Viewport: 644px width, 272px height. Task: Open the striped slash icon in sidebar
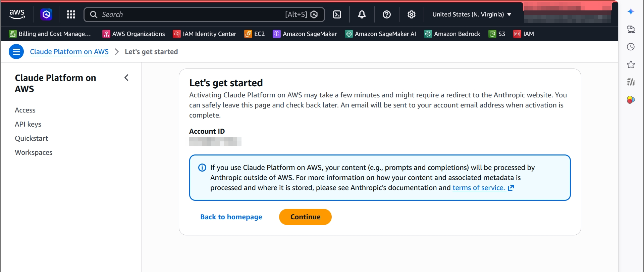pos(631,82)
